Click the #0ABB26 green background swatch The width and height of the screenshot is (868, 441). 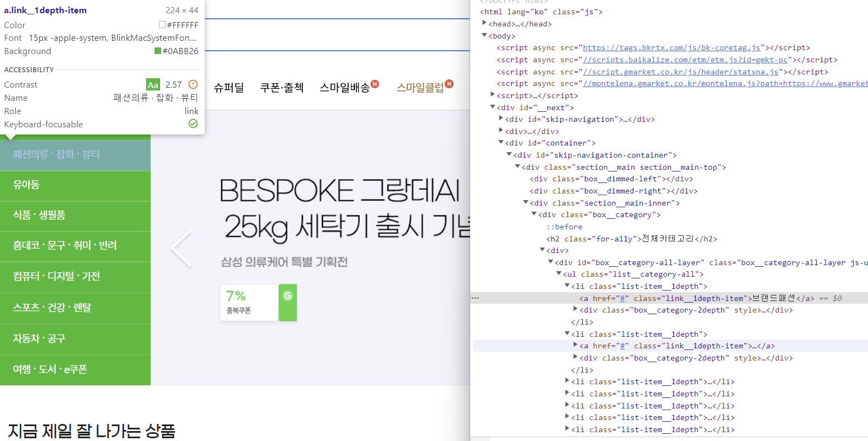click(x=158, y=51)
